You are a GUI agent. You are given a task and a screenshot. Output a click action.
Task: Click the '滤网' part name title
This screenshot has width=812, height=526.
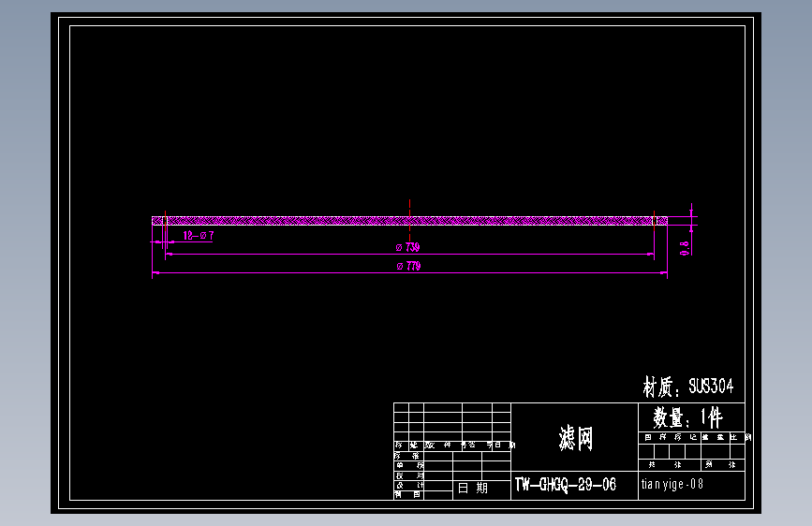point(575,439)
